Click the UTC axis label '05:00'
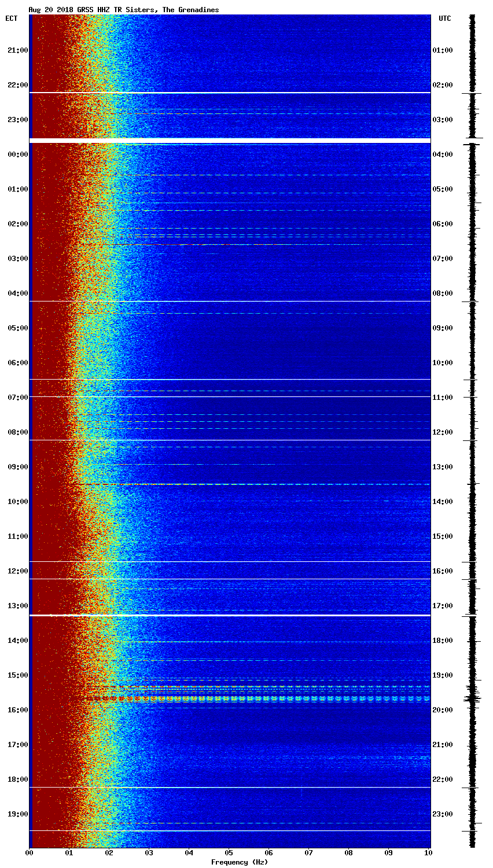This screenshot has height=868, width=493. click(443, 189)
